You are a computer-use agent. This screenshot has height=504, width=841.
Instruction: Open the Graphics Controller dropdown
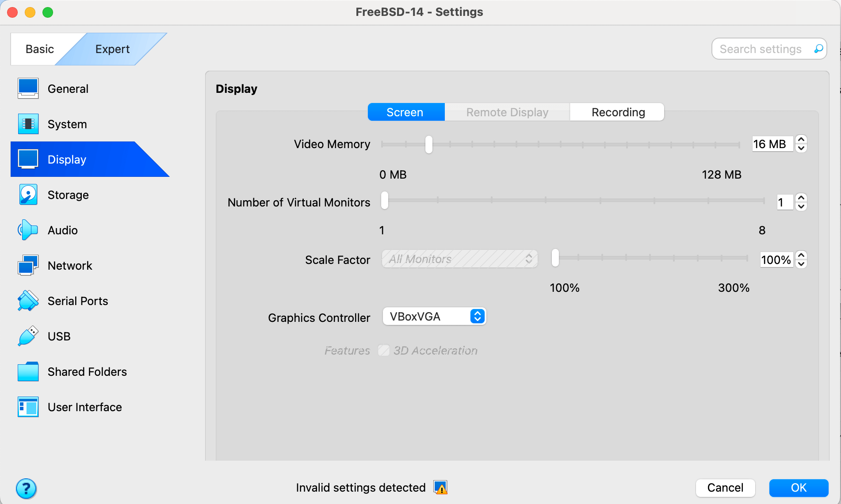[x=434, y=316]
